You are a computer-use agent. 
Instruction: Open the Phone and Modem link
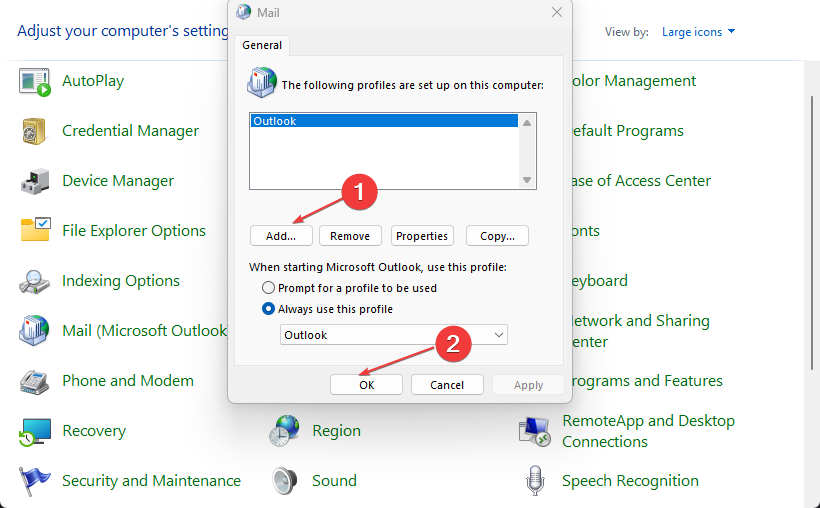(128, 381)
